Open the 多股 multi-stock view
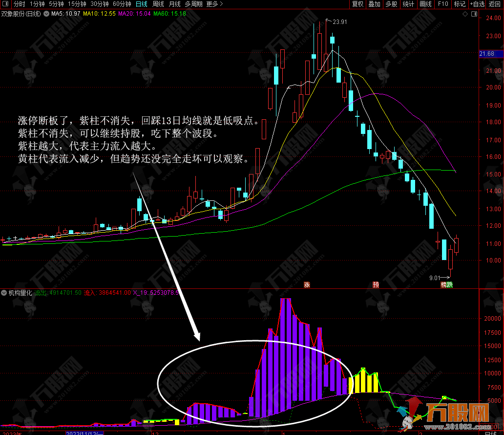504x435 pixels. [391, 4]
